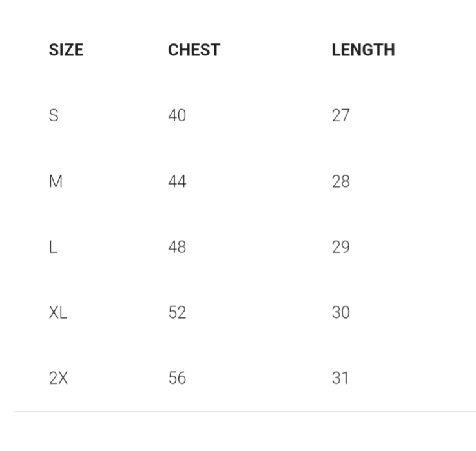
Task: Click length value 31 for size 2X
Action: pos(340,378)
